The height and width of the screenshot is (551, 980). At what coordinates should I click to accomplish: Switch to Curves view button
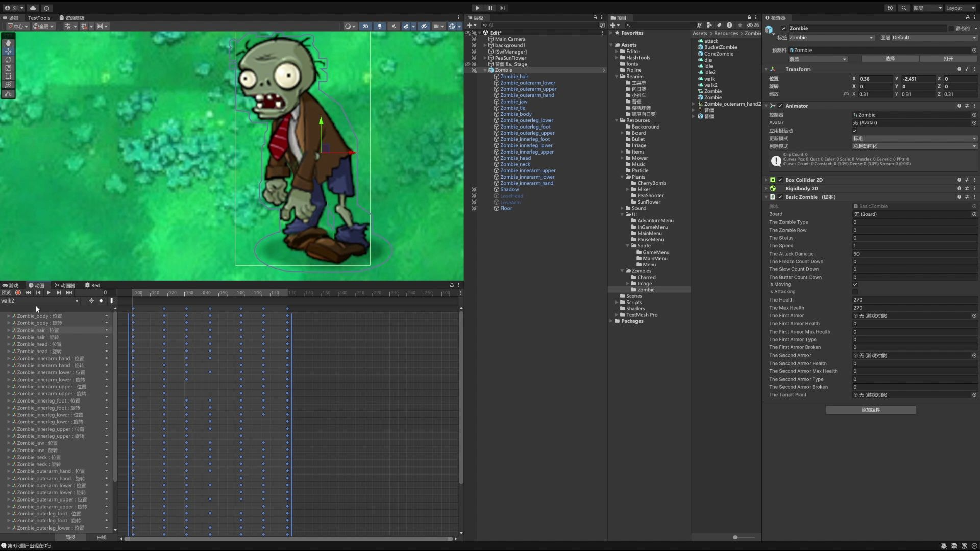[102, 538]
